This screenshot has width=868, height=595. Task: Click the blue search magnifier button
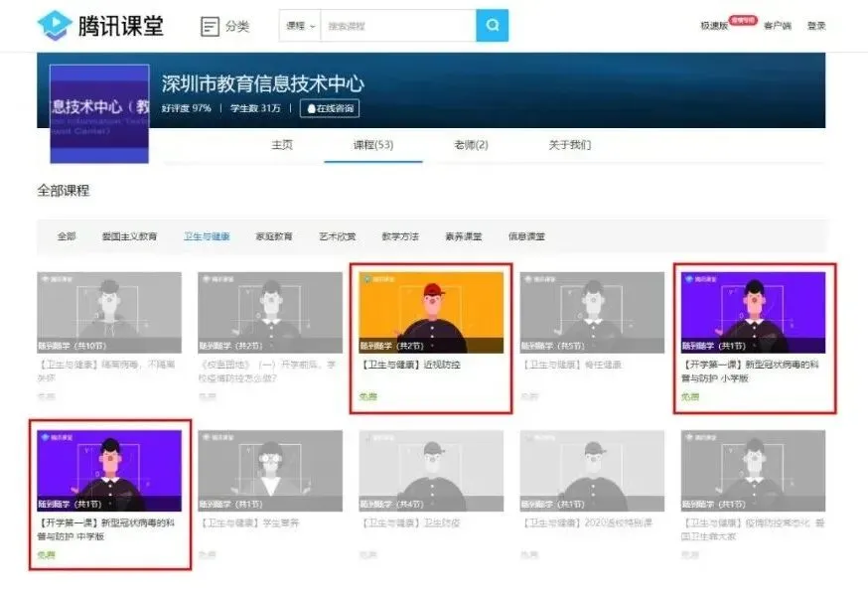click(x=493, y=26)
